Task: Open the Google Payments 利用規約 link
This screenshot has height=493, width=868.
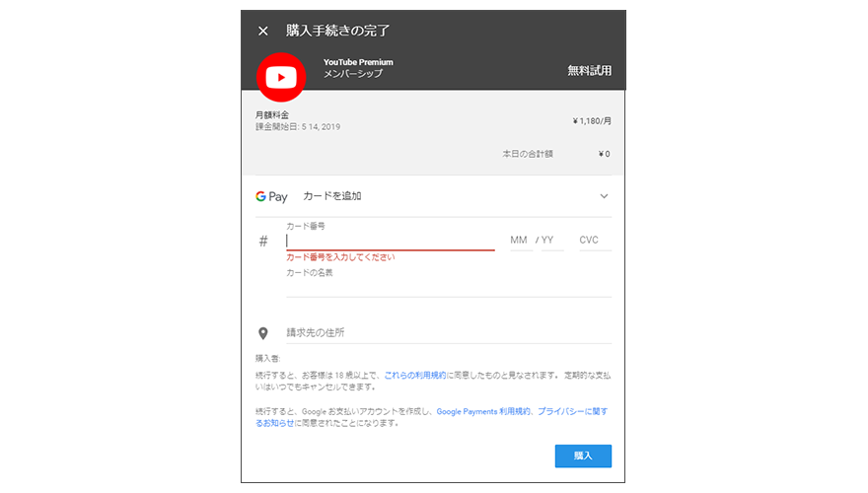Action: pos(483,412)
